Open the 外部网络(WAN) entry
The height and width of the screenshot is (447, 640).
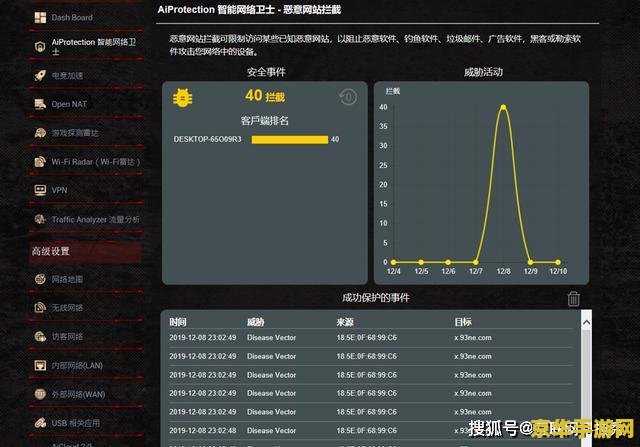pyautogui.click(x=70, y=394)
